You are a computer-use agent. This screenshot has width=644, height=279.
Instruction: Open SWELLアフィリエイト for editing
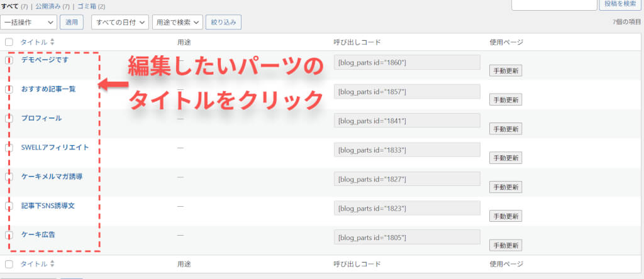click(x=55, y=148)
